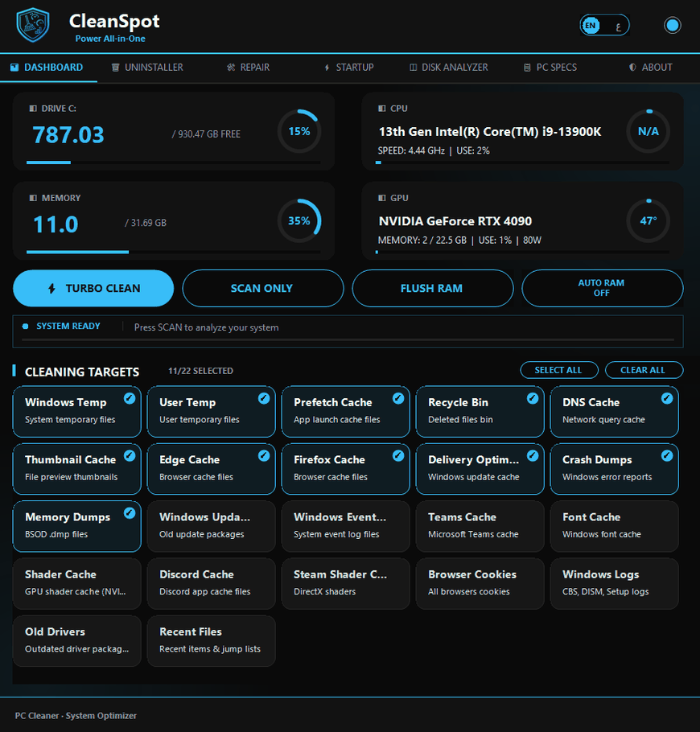Enable the Teams Cache target
The width and height of the screenshot is (700, 732).
(x=480, y=526)
